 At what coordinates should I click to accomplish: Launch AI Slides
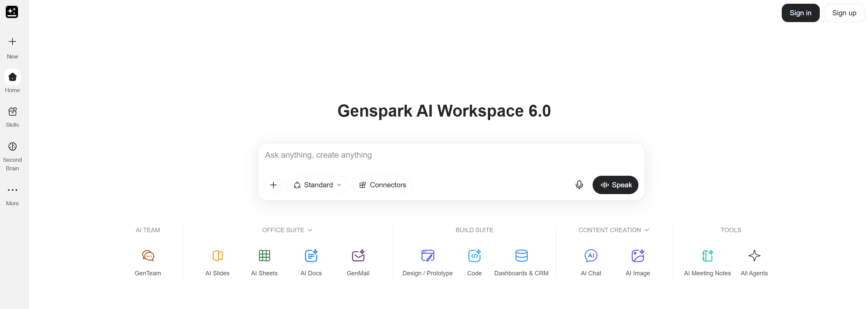[x=217, y=262]
